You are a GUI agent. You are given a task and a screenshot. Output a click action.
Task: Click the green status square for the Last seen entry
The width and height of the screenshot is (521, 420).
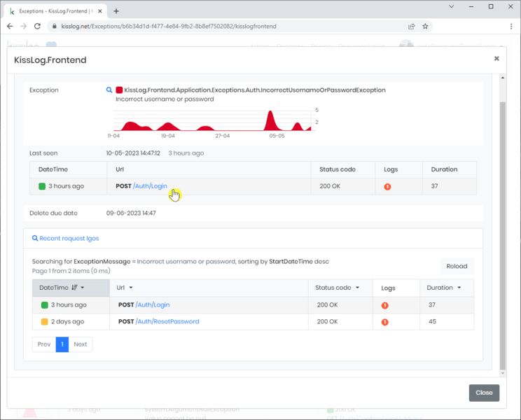point(42,186)
